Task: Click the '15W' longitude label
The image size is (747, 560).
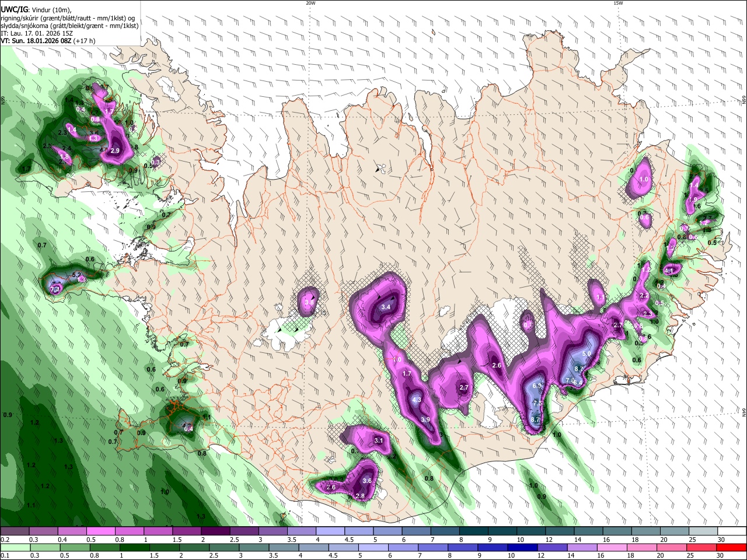Action: (x=618, y=3)
